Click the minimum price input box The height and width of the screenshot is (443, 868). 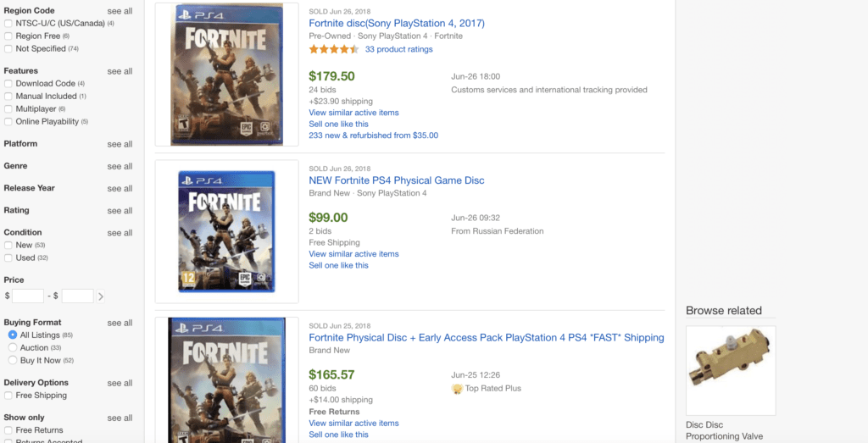pos(28,296)
